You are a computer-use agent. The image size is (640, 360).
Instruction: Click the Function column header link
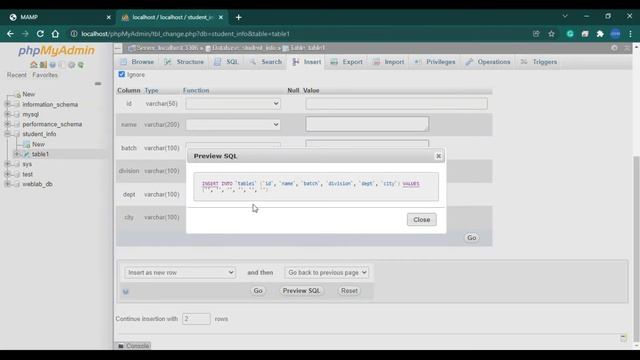(196, 90)
